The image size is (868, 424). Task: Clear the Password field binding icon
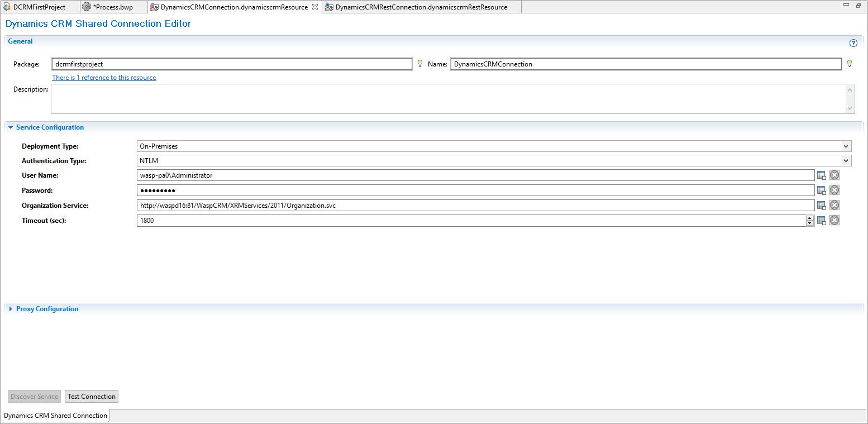[834, 190]
